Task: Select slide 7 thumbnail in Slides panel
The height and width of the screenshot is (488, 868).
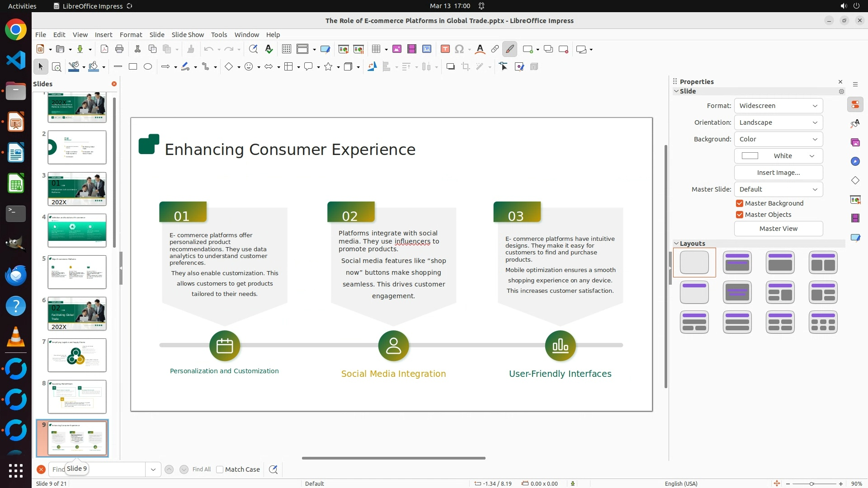Action: [x=77, y=355]
